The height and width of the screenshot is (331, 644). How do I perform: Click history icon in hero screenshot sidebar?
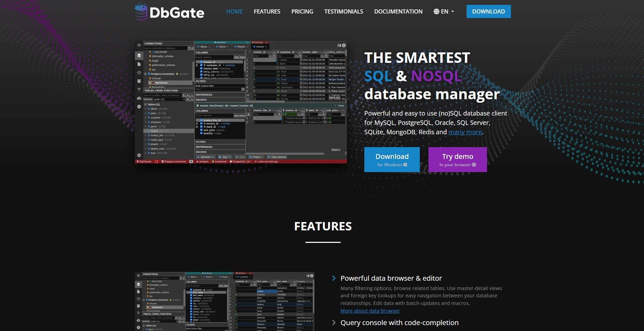coord(139,73)
